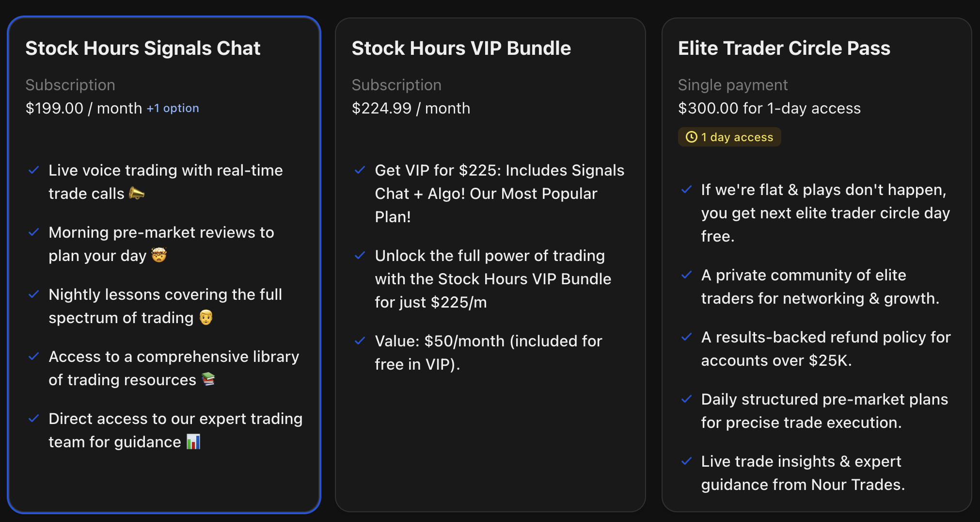Expand the +1 option pricing choices
The width and height of the screenshot is (980, 522).
click(x=173, y=108)
